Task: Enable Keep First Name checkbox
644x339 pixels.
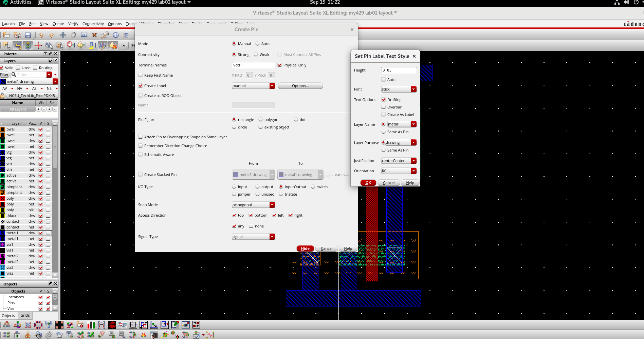Action: (141, 75)
